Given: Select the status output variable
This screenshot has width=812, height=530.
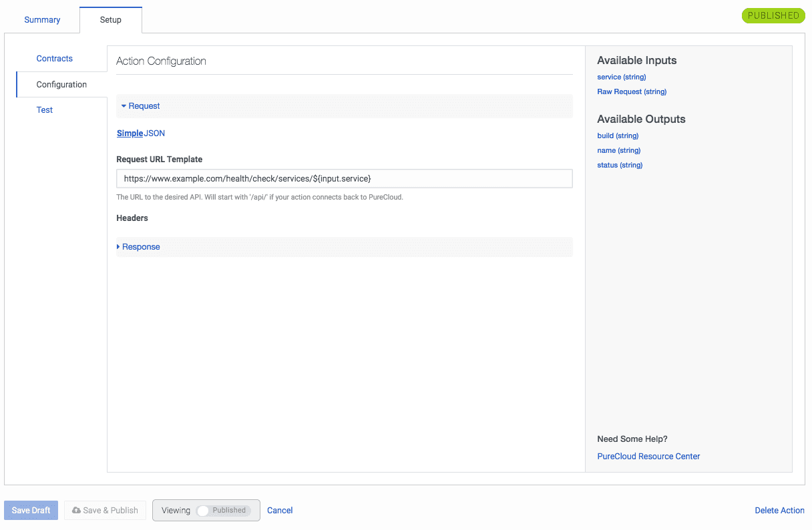Looking at the screenshot, I should pyautogui.click(x=619, y=165).
